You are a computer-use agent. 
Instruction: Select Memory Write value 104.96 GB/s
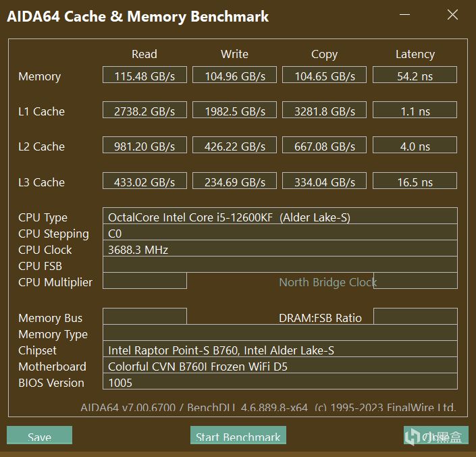click(x=235, y=75)
